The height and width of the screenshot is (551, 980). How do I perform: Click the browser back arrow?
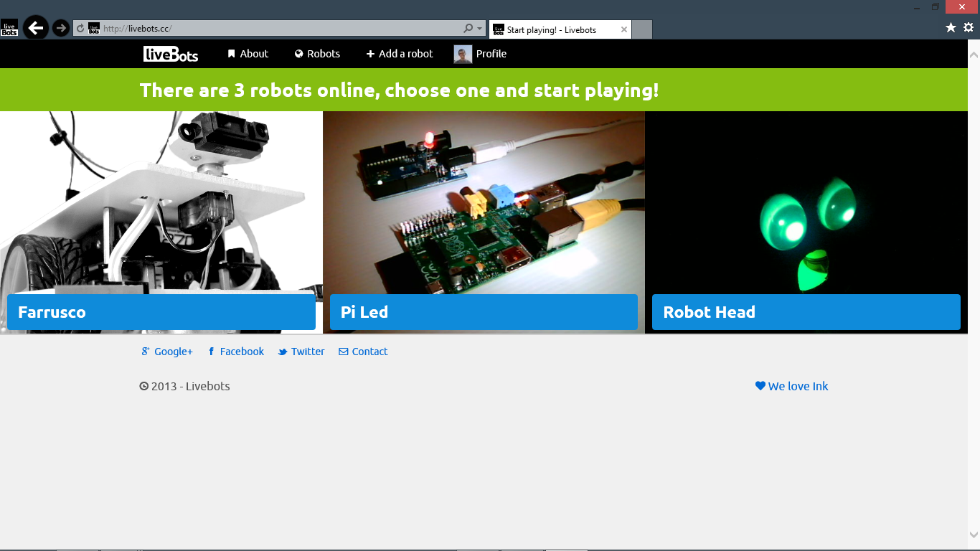coord(35,28)
